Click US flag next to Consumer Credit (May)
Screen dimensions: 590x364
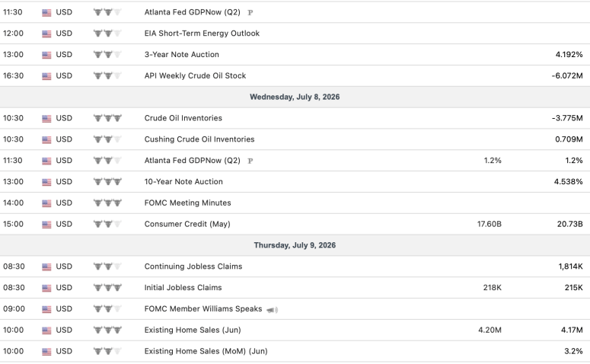46,225
